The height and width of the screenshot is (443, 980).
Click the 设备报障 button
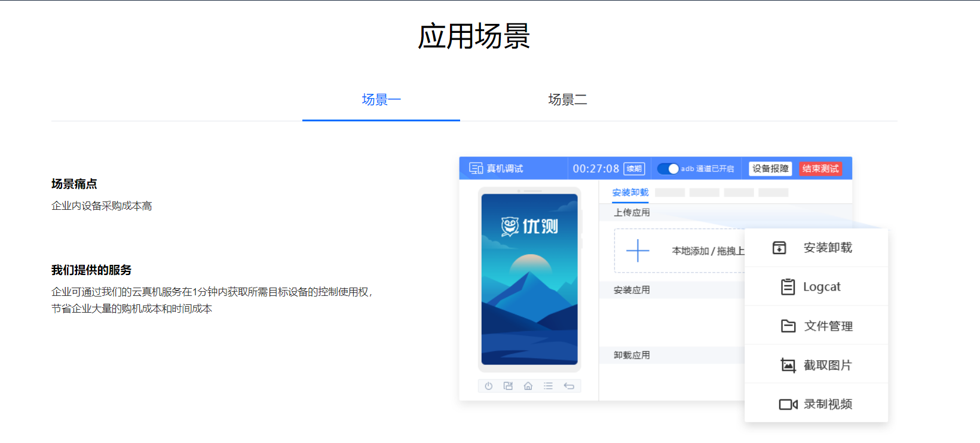pyautogui.click(x=770, y=169)
